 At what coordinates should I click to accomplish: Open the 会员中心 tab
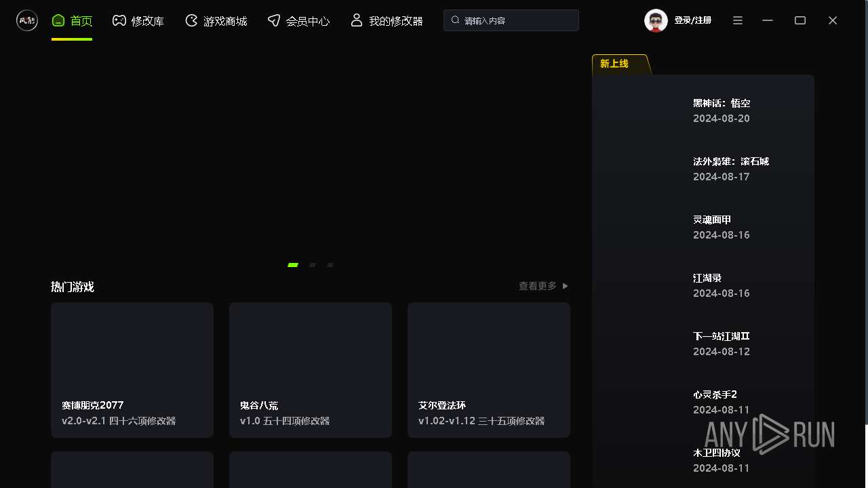[298, 21]
